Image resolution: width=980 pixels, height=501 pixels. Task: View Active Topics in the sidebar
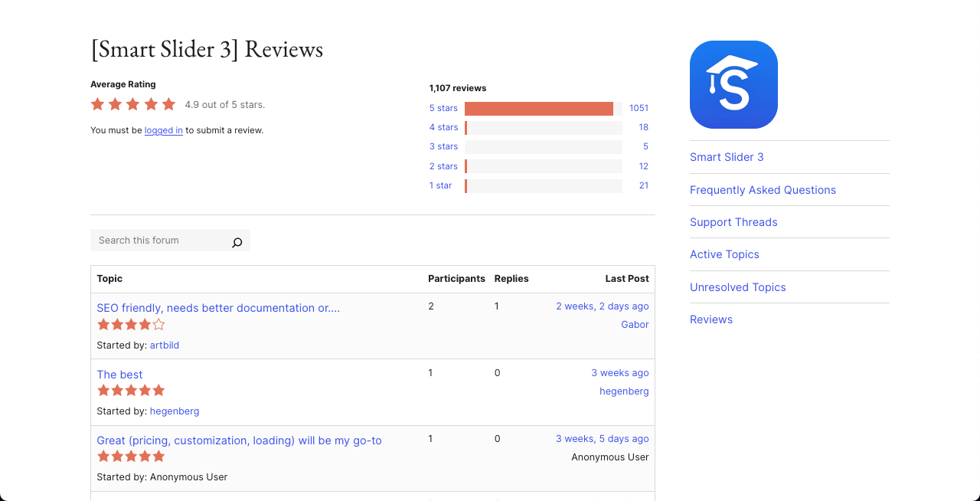[724, 254]
